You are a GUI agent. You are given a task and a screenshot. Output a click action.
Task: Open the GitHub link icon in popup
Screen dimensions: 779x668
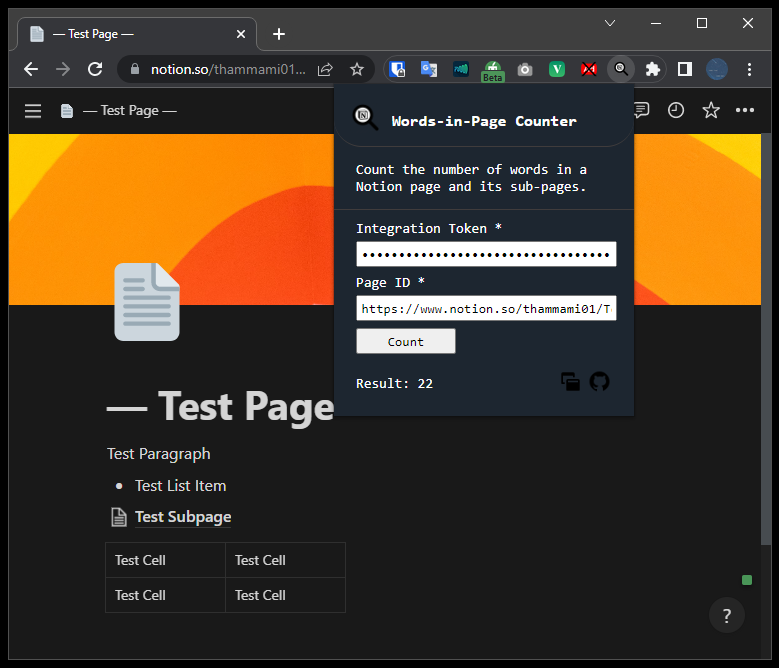[599, 381]
